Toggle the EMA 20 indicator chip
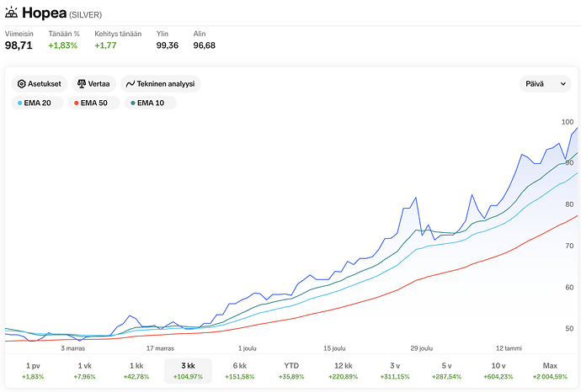581x392 pixels. [37, 103]
